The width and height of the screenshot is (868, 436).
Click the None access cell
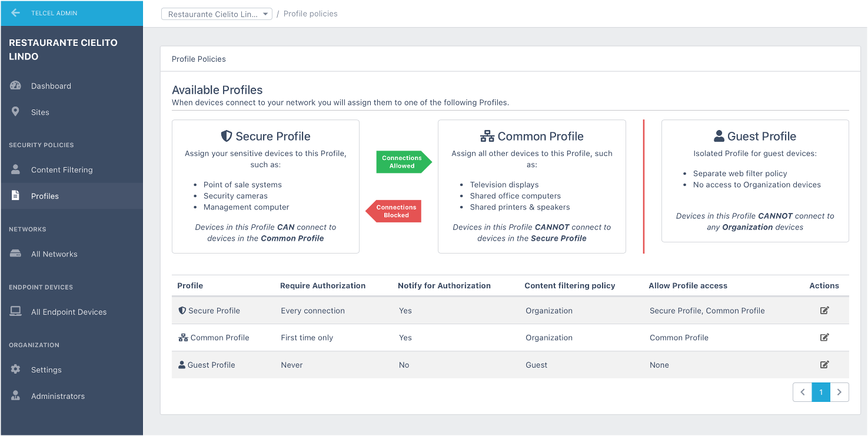659,365
